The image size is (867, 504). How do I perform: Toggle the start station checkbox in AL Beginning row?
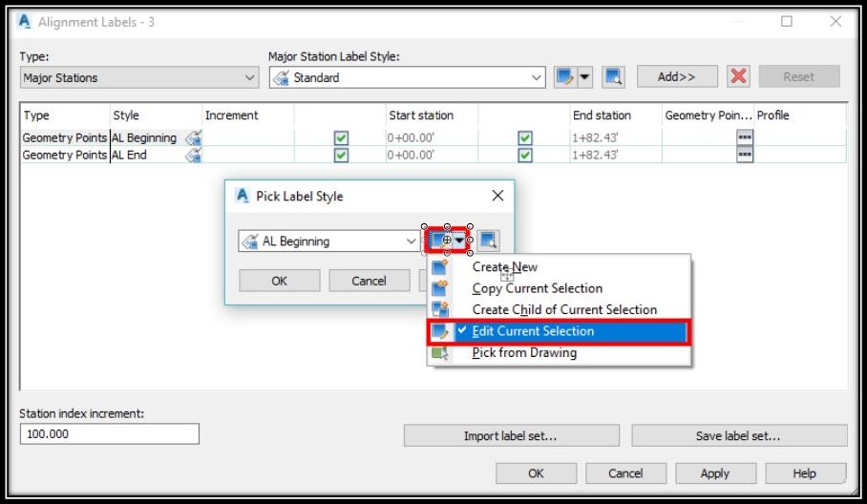341,138
